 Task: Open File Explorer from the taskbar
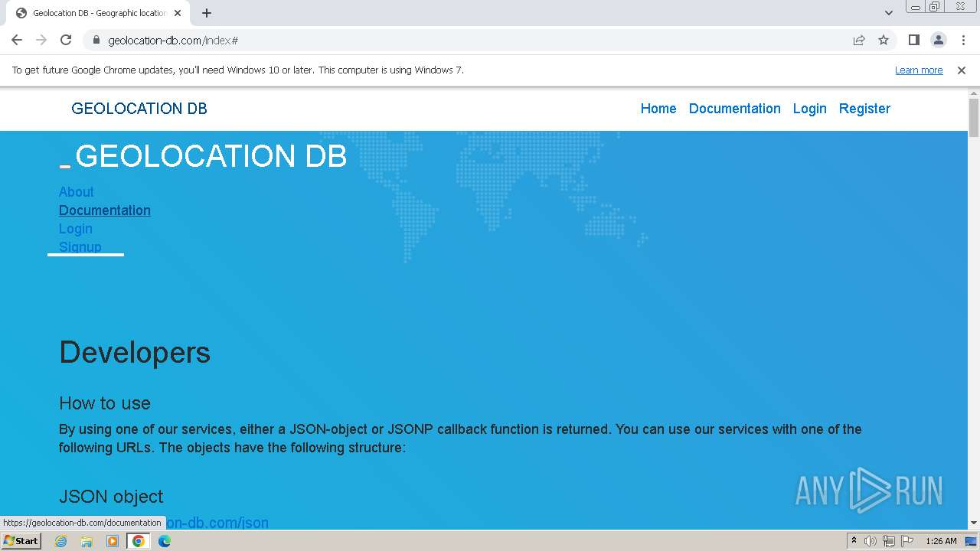click(87, 541)
